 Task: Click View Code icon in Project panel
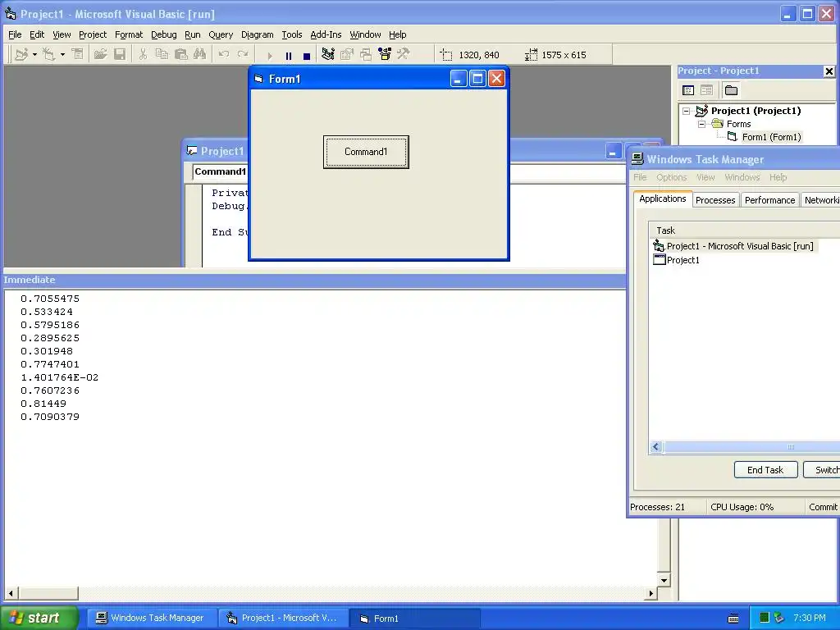pyautogui.click(x=688, y=90)
